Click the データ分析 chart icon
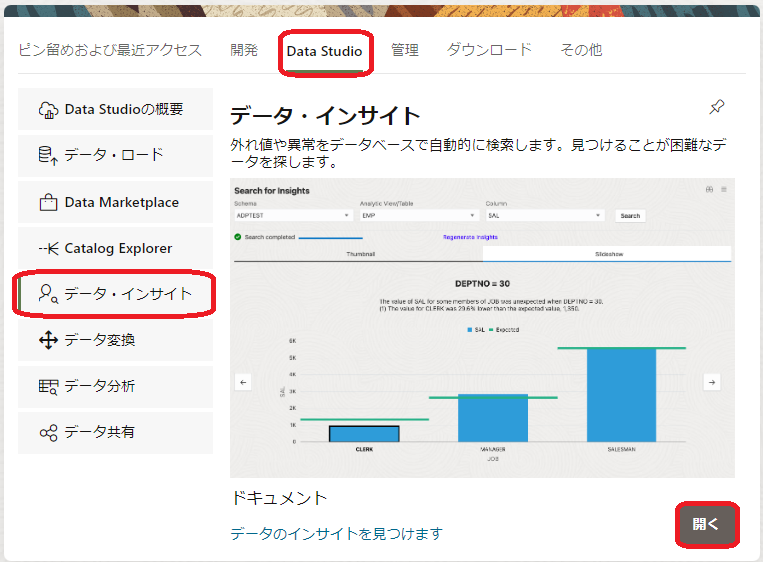This screenshot has width=763, height=562. (x=48, y=387)
